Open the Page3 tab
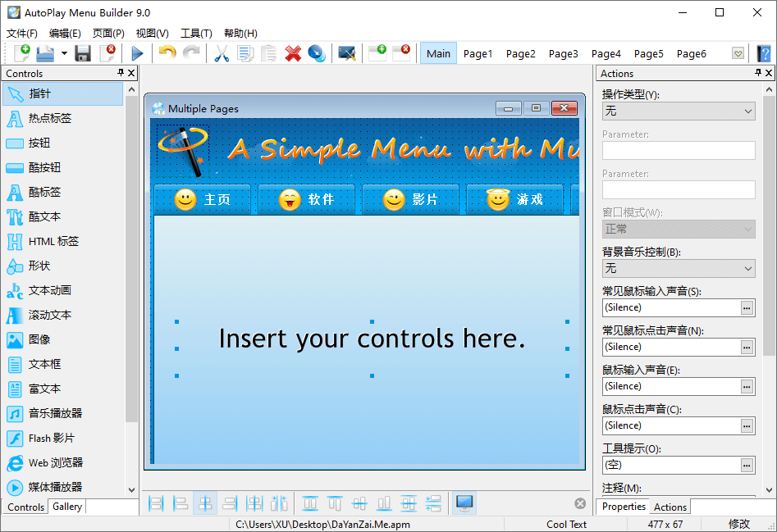The height and width of the screenshot is (532, 777). 563,53
